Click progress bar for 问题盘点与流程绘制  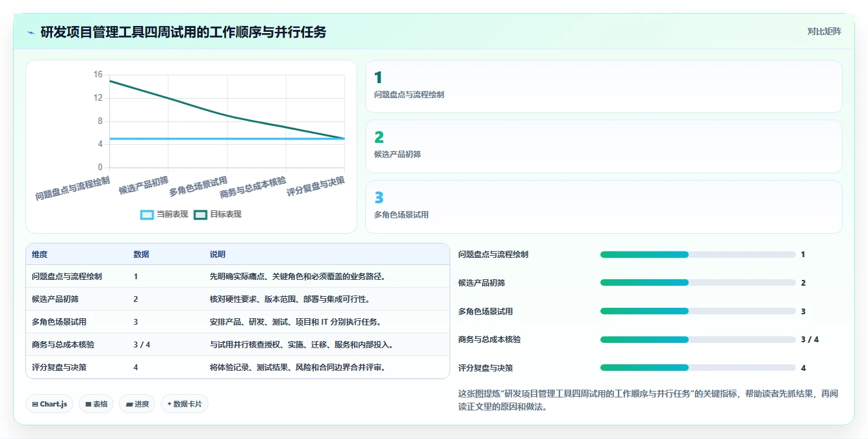(698, 255)
